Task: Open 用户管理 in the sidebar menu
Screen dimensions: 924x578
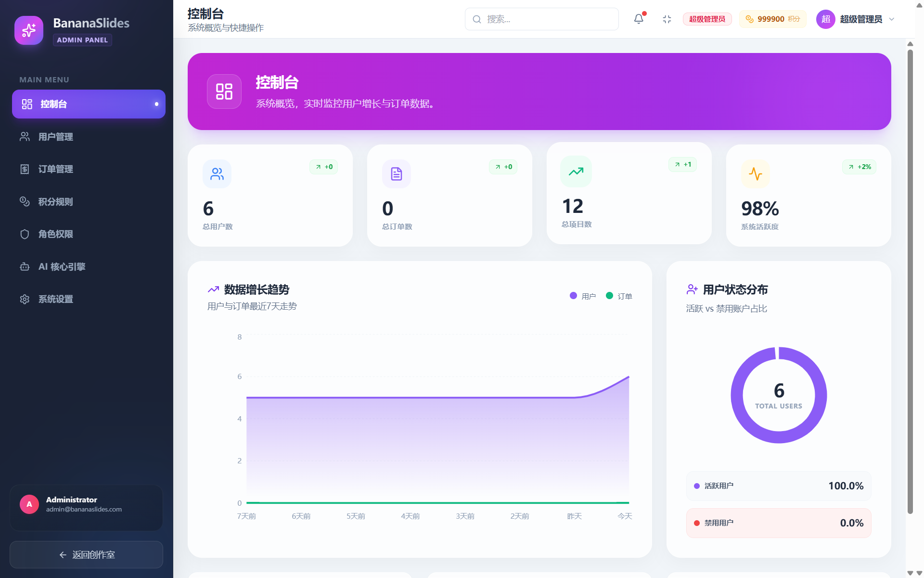Action: pyautogui.click(x=89, y=137)
